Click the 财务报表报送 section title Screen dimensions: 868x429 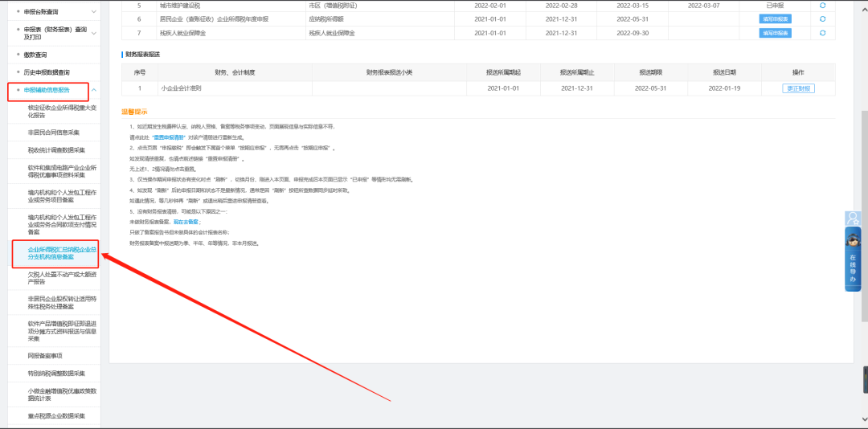[143, 55]
